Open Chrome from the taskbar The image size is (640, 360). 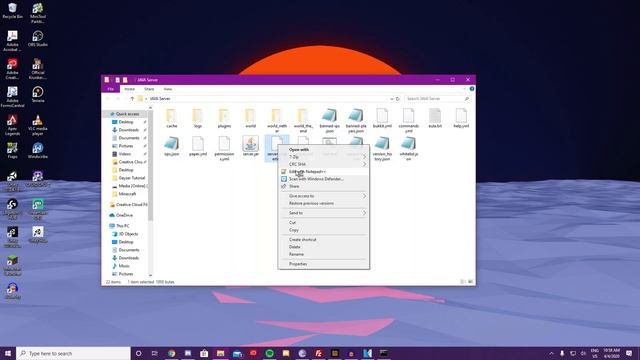pyautogui.click(x=171, y=353)
